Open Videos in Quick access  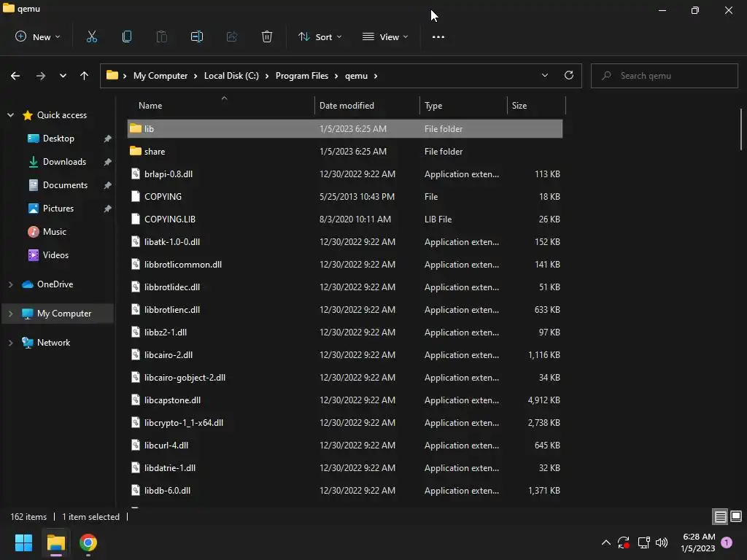(55, 255)
